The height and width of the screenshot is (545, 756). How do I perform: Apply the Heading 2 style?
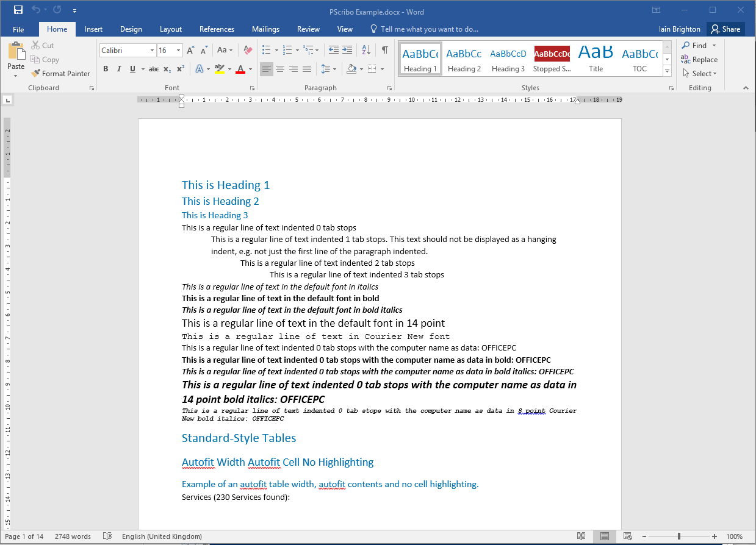[464, 59]
